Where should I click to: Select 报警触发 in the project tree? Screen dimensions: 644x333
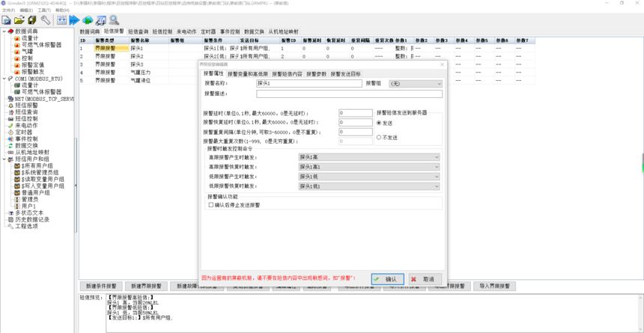pos(32,71)
